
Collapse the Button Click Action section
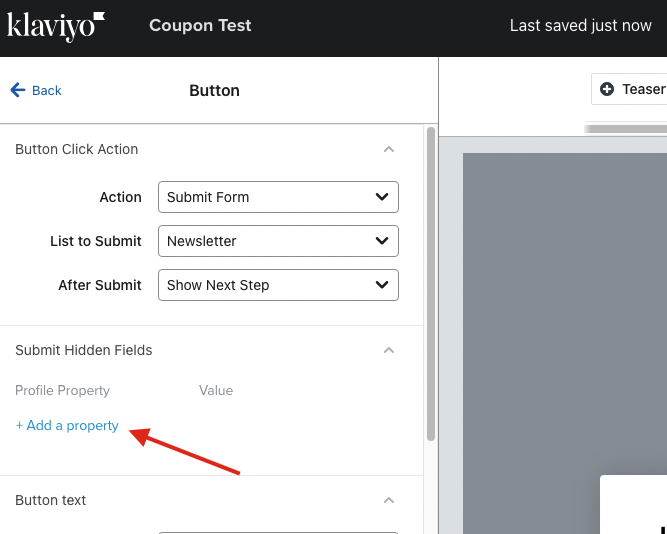[388, 149]
